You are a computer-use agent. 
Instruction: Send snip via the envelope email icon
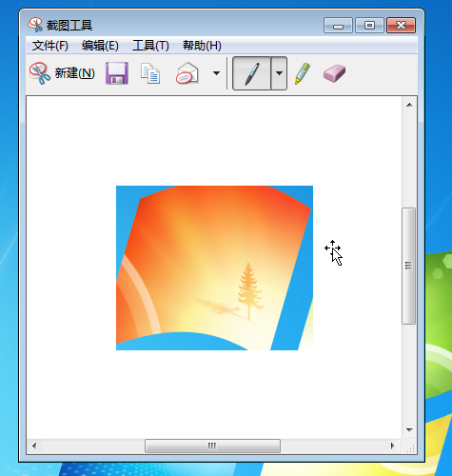(187, 73)
